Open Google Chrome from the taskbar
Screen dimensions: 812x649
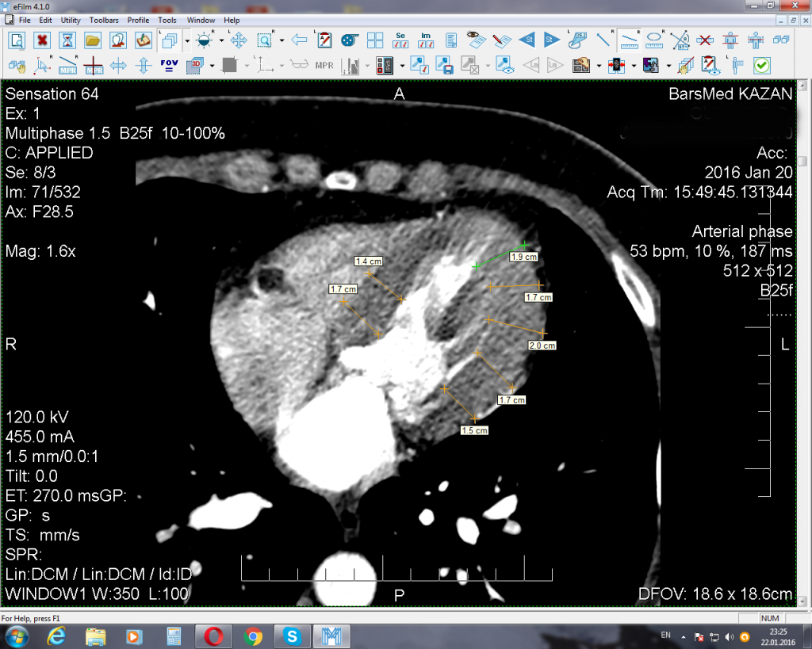coord(253,636)
